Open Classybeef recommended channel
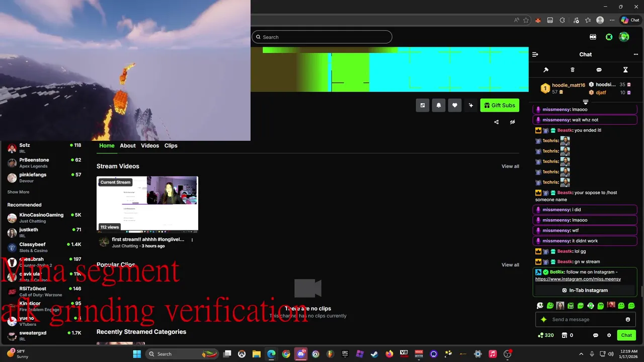Viewport: 644px width, 362px height. tap(44, 247)
